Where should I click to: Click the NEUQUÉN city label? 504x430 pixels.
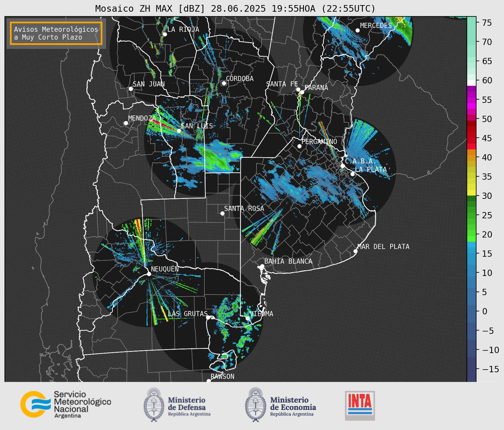pyautogui.click(x=165, y=269)
